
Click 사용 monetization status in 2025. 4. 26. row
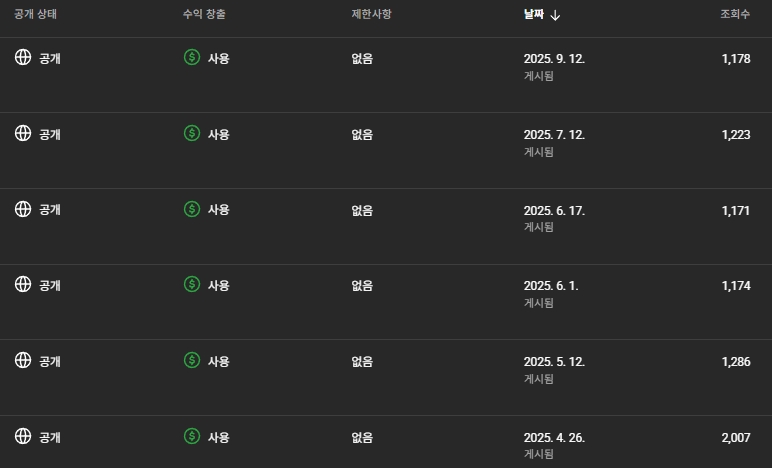[x=218, y=436]
